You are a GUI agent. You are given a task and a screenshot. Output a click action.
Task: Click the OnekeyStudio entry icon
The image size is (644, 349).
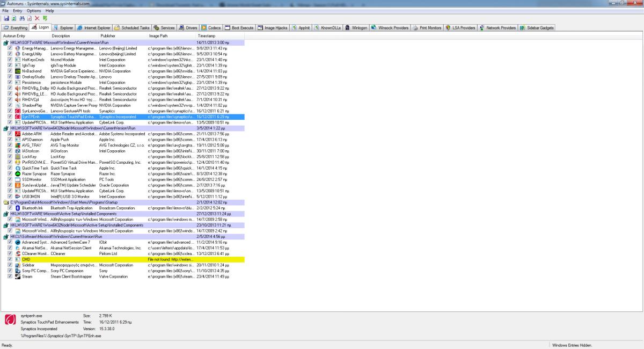coord(18,76)
